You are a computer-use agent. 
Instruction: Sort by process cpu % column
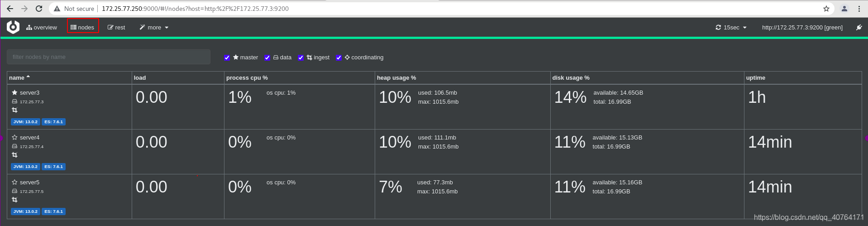(x=247, y=77)
